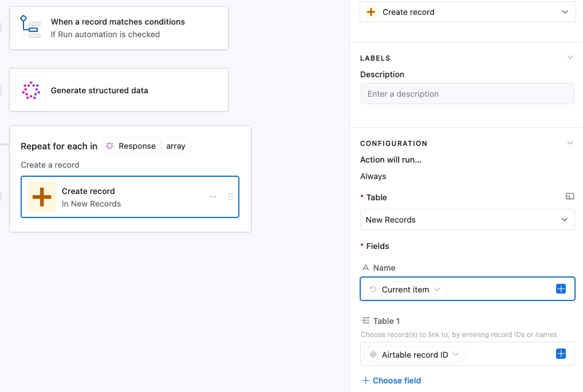Collapse the Configuration section
This screenshot has height=392, width=583.
[569, 143]
